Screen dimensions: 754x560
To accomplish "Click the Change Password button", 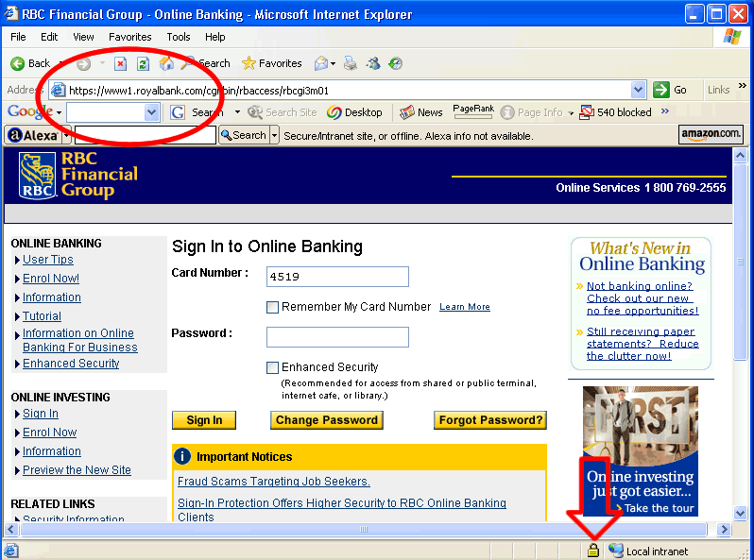I will tap(327, 420).
